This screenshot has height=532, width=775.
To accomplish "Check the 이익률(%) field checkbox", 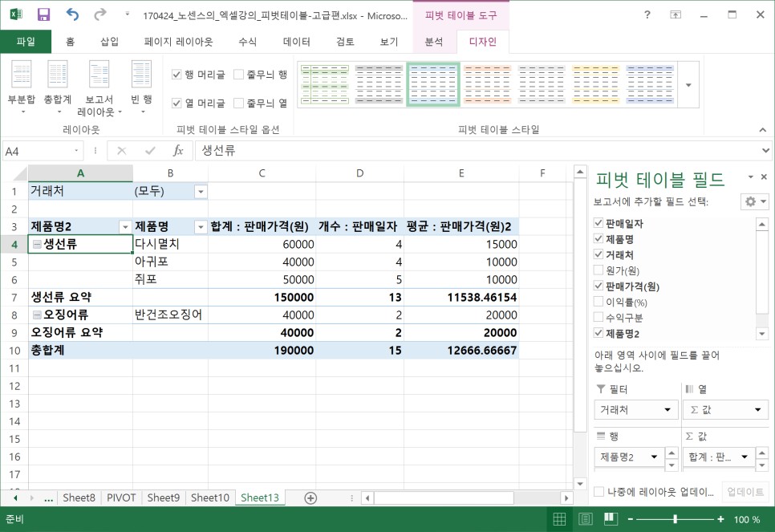I will (x=598, y=302).
